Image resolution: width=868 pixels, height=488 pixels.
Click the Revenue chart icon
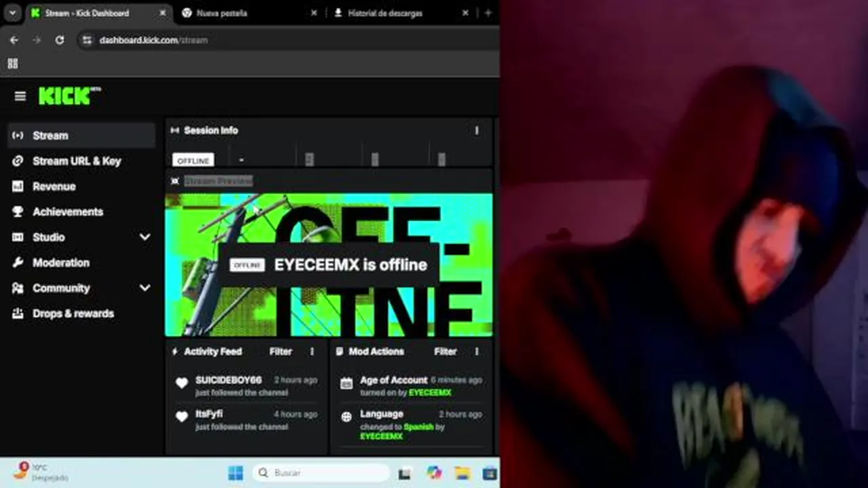pos(18,186)
